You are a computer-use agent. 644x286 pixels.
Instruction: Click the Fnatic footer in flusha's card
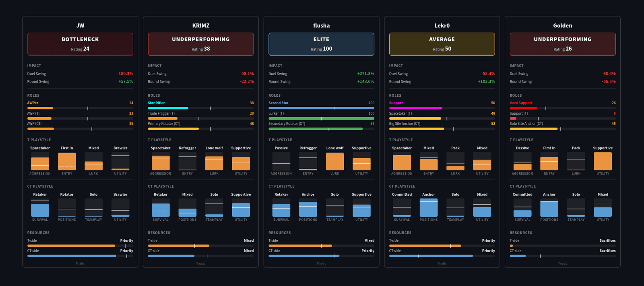pos(321,263)
